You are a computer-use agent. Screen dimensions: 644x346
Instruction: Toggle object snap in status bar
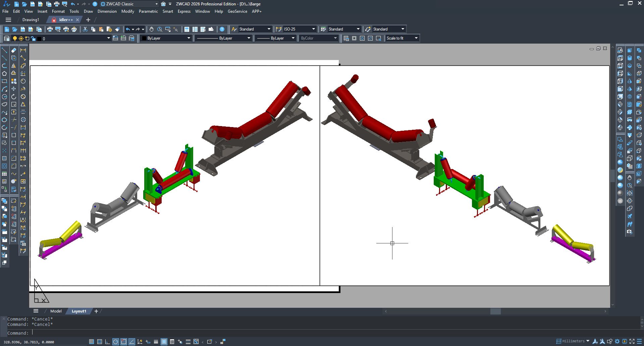pos(124,342)
